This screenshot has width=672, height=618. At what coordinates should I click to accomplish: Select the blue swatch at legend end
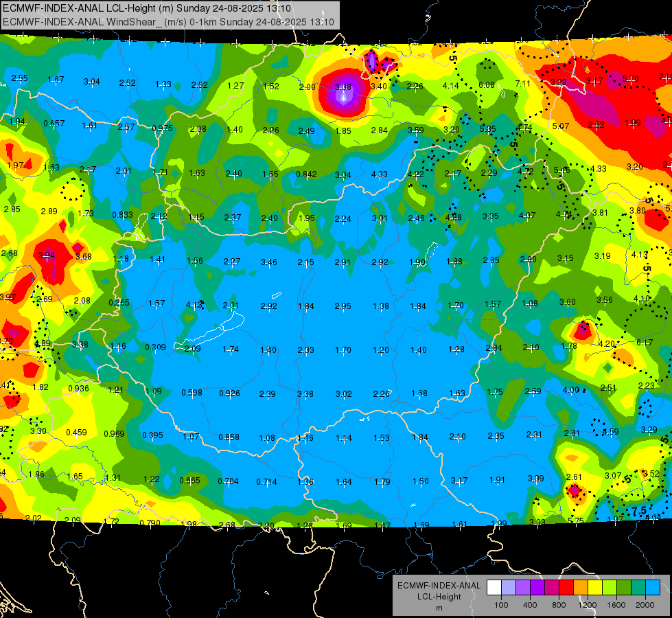click(x=652, y=587)
